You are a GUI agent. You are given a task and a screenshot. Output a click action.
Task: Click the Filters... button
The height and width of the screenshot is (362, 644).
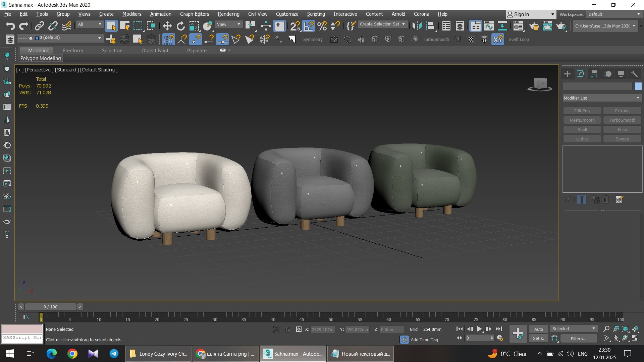pyautogui.click(x=579, y=339)
